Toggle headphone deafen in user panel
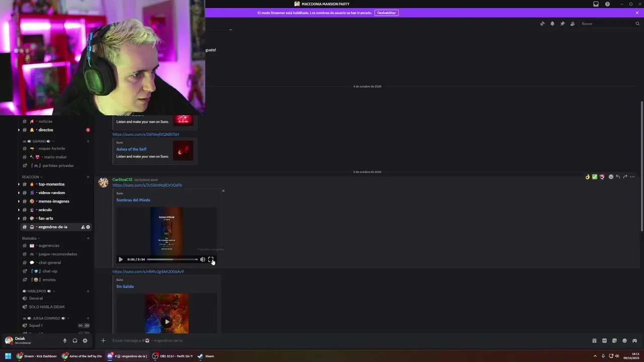644x362 pixels. tap(75, 340)
